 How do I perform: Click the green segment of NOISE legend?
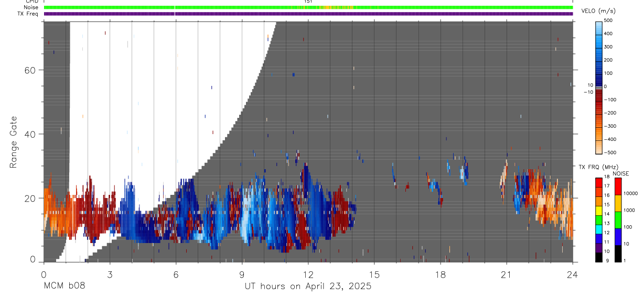coord(618,219)
